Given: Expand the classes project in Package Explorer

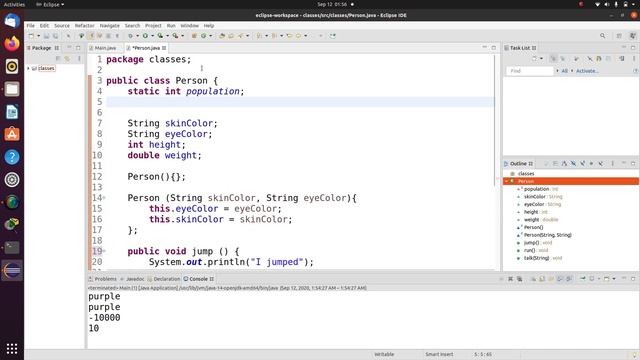Looking at the screenshot, I should pyautogui.click(x=29, y=68).
